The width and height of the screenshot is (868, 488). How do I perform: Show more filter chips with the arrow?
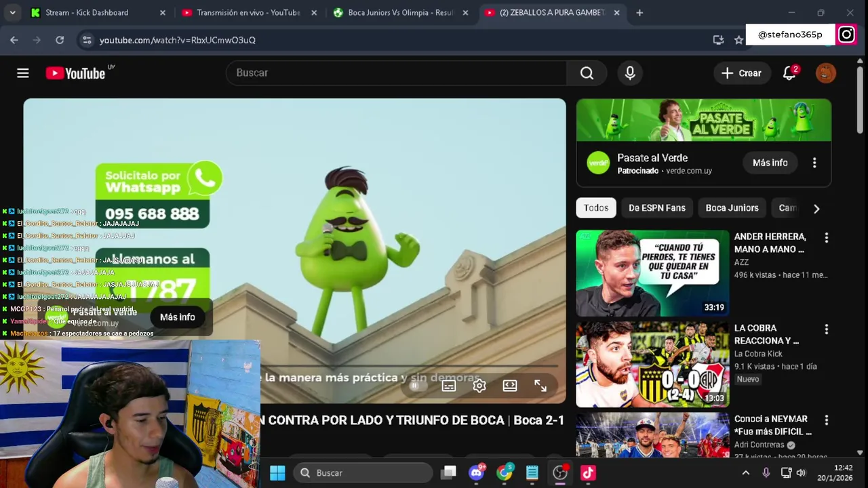[x=816, y=209]
